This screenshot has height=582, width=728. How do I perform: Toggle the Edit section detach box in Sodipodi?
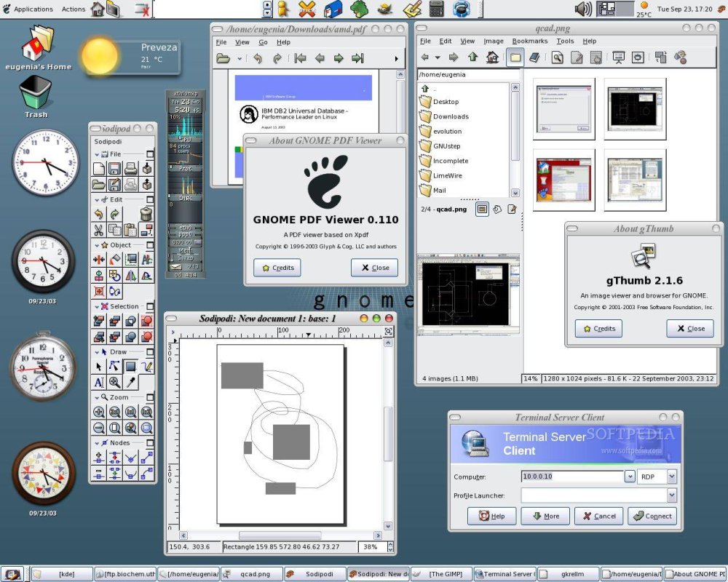coord(150,199)
